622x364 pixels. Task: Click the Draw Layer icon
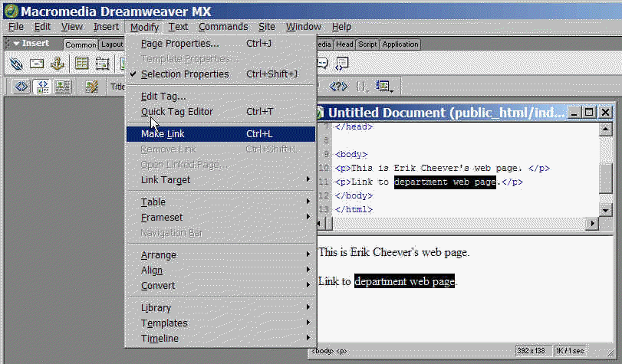102,64
